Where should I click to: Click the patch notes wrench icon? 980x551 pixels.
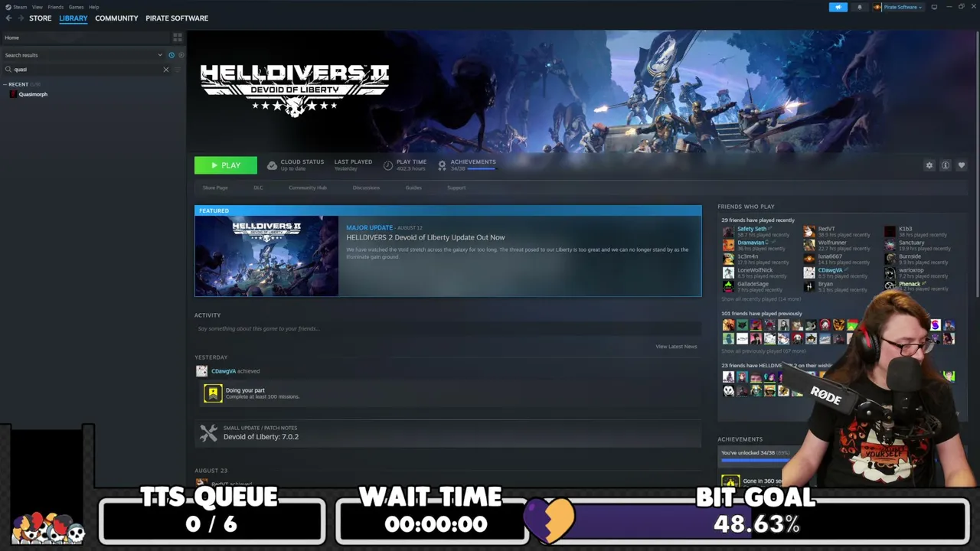point(208,433)
